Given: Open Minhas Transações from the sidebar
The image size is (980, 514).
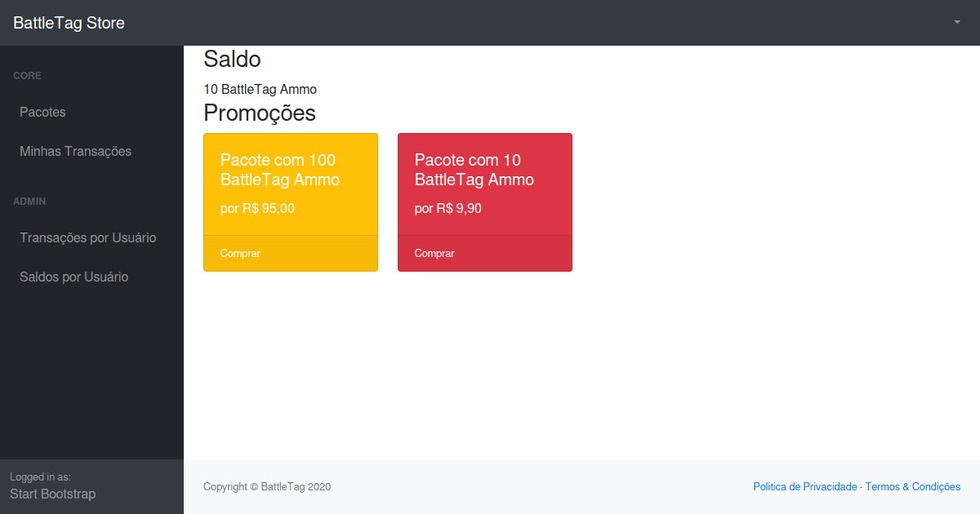Looking at the screenshot, I should 75,151.
